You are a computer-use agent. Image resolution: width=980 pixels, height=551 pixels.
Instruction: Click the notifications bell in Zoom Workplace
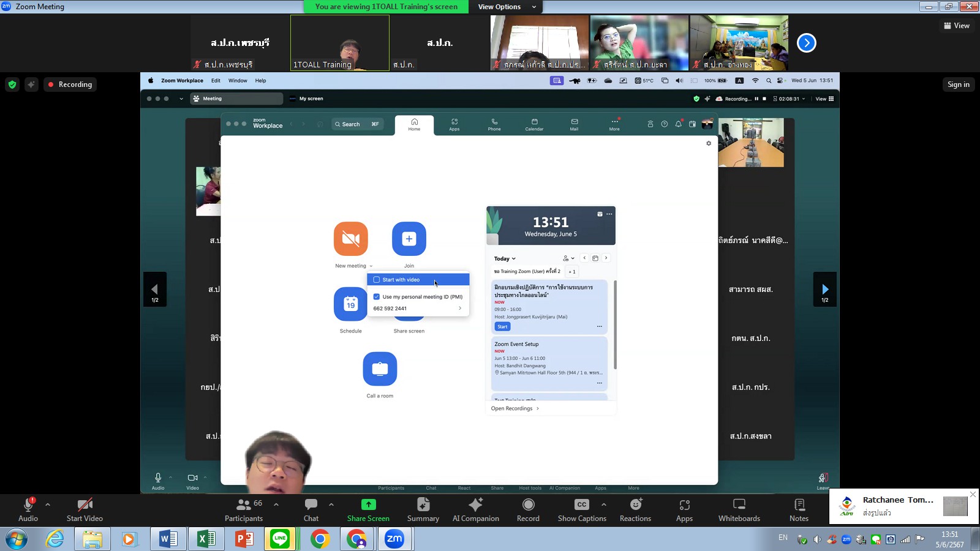click(679, 124)
